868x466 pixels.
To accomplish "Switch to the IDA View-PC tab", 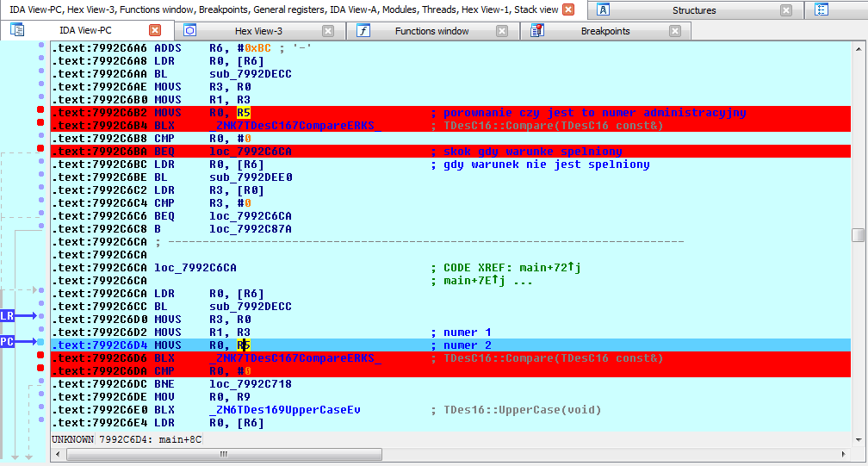I will pos(85,31).
